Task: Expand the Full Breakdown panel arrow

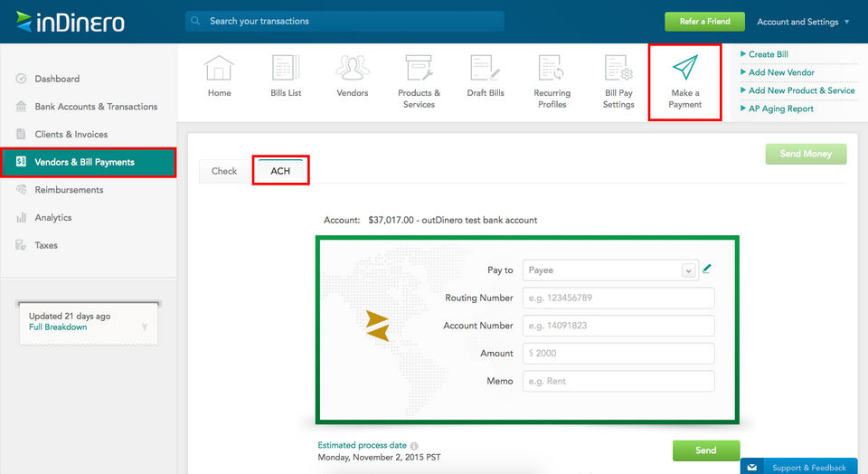Action: pyautogui.click(x=145, y=327)
